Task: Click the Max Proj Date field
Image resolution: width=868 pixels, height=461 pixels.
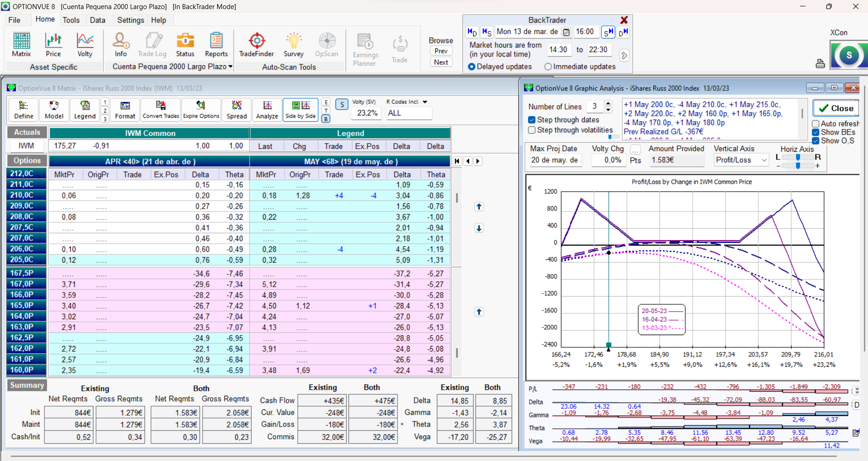Action: coord(555,160)
